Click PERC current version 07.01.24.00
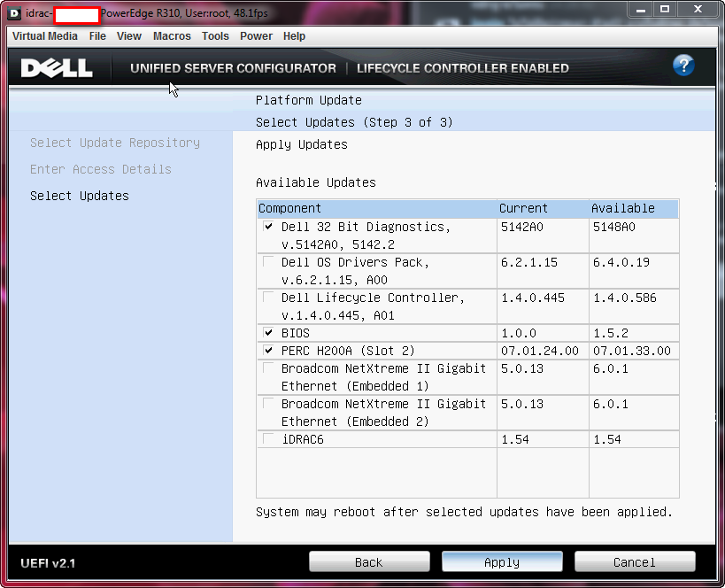 tap(540, 351)
